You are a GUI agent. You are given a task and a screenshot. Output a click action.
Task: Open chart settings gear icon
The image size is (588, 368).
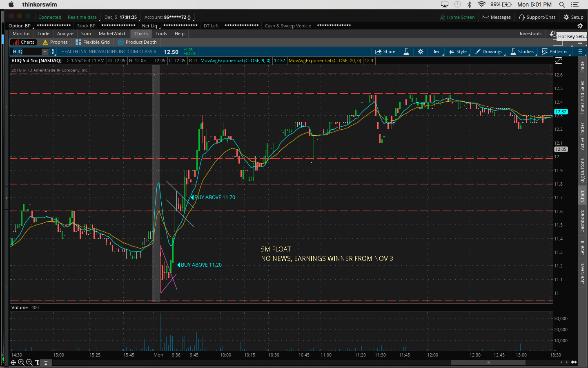coord(421,52)
